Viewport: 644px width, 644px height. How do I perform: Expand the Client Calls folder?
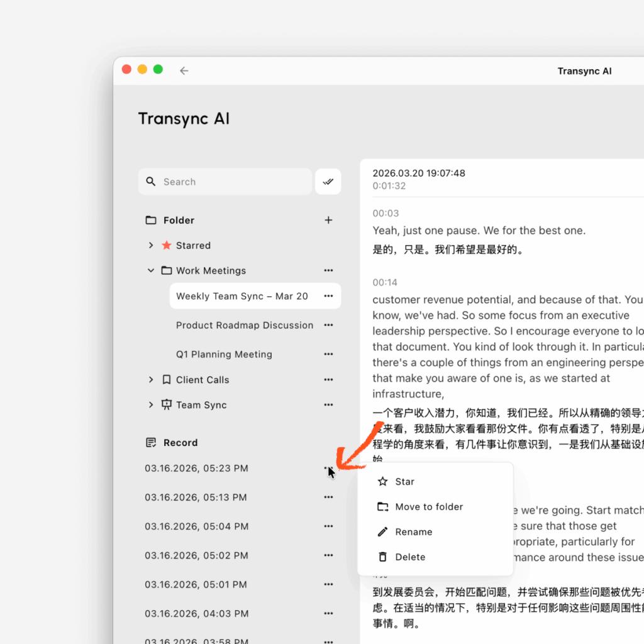[150, 379]
